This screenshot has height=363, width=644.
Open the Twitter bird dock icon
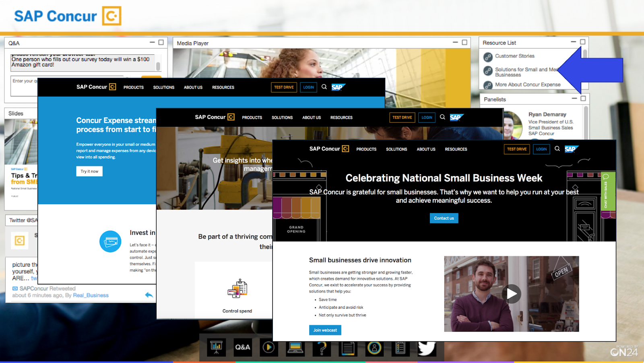(x=427, y=348)
